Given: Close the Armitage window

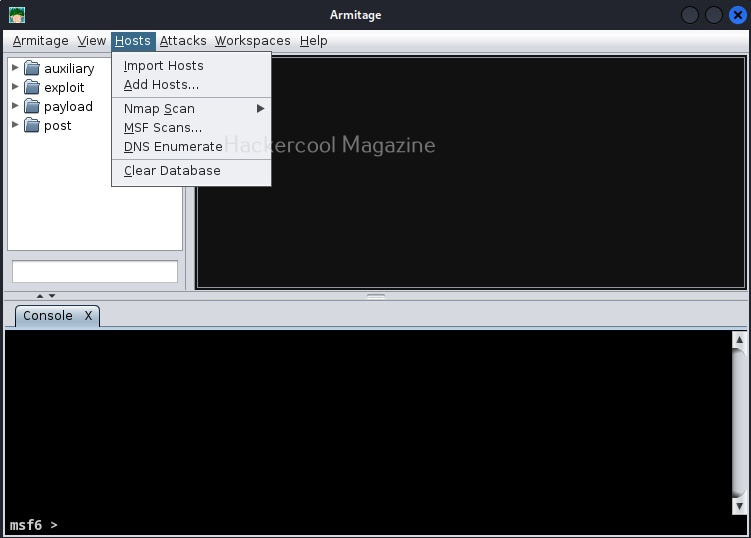Looking at the screenshot, I should (738, 15).
